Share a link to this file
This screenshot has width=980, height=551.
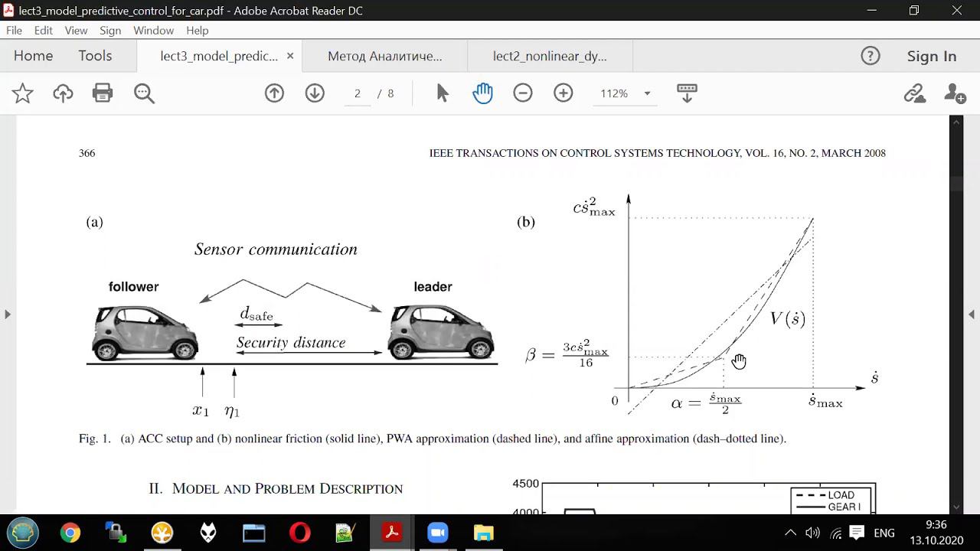pyautogui.click(x=914, y=93)
